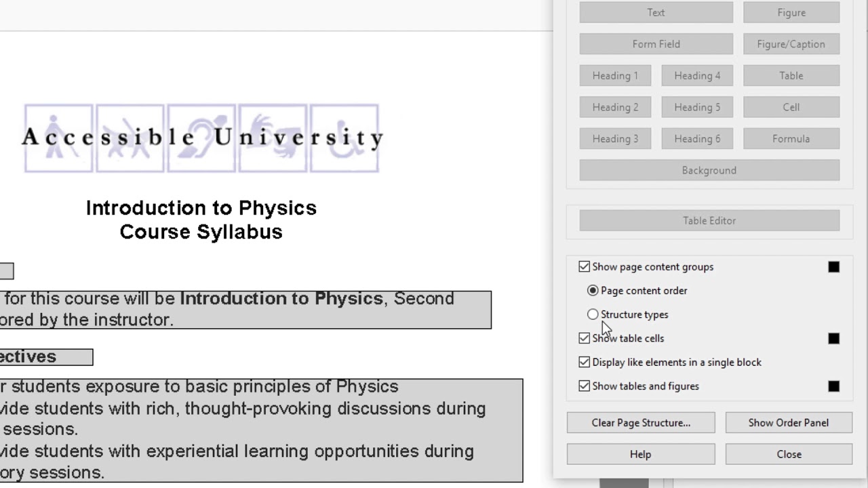The width and height of the screenshot is (868, 488).
Task: Click Clear Page Structure button
Action: [x=641, y=422]
